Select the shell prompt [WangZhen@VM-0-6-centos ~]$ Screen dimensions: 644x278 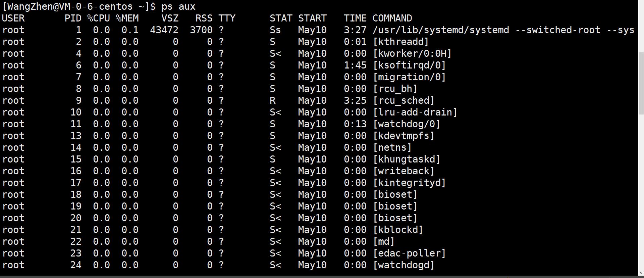pos(79,6)
